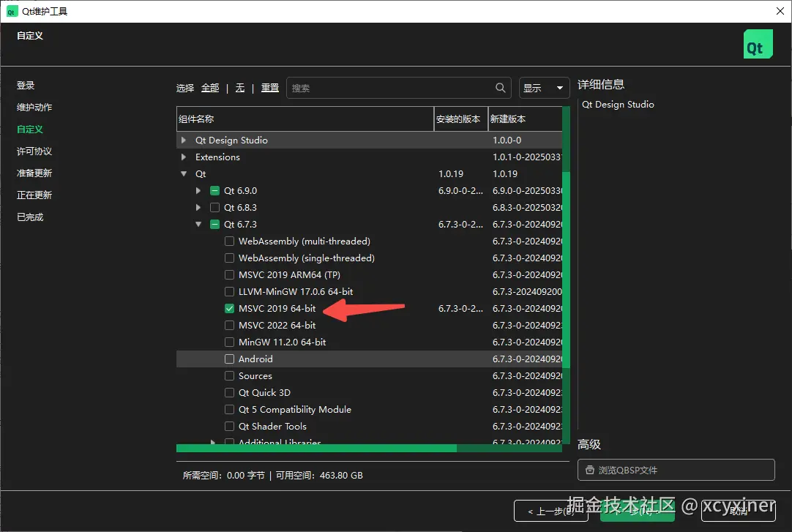Click 重置 to reset selection
Viewport: 792px width, 532px height.
point(269,88)
